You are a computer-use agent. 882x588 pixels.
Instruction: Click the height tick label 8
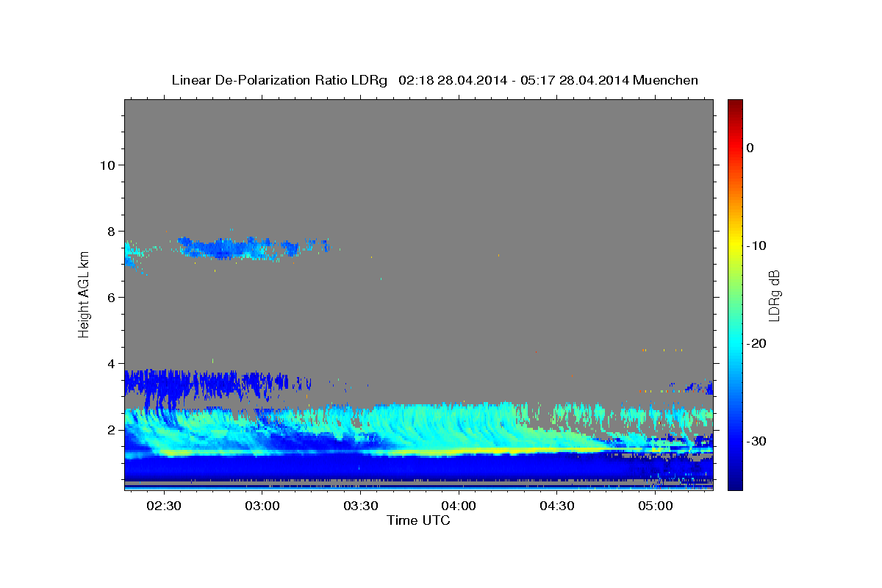pyautogui.click(x=110, y=231)
